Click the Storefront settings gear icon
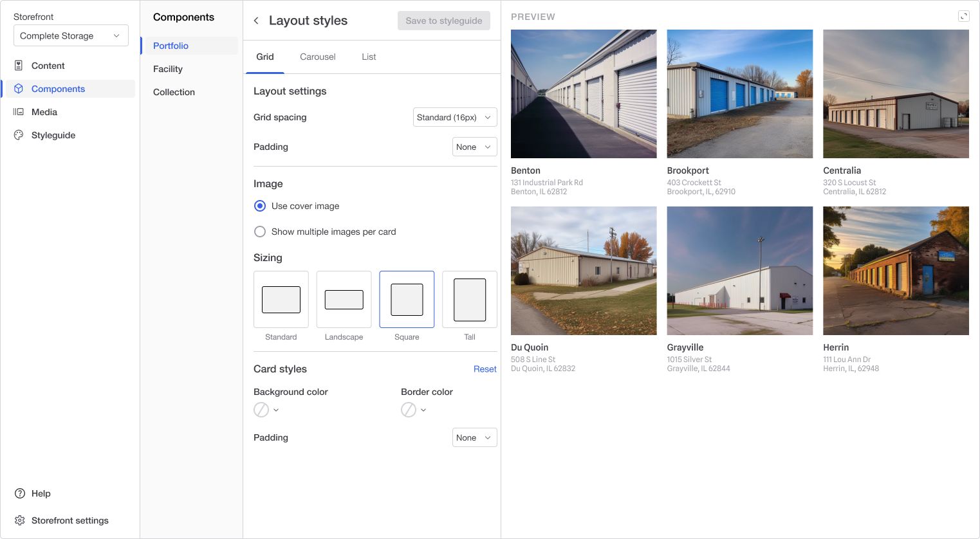 click(x=20, y=520)
